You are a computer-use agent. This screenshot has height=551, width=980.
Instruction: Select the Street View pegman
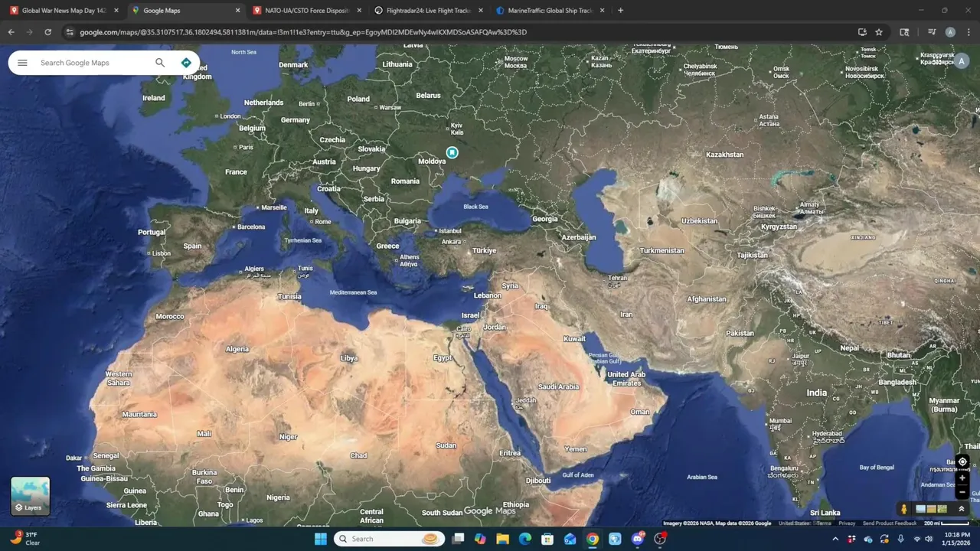904,509
